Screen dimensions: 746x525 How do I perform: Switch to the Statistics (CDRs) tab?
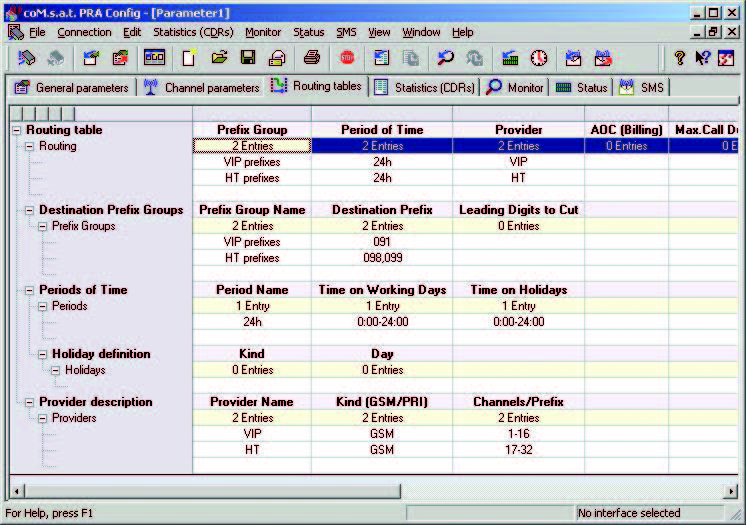click(425, 88)
